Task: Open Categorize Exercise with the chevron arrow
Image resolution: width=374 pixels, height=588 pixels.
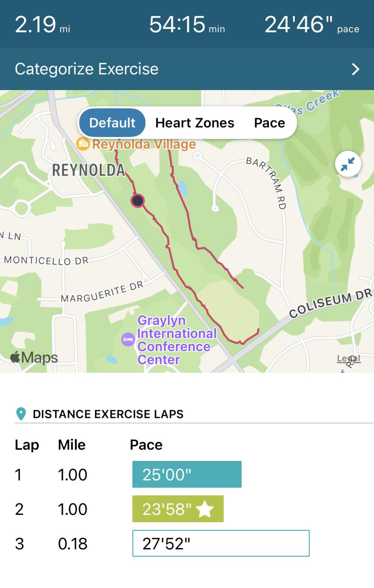Action: click(355, 69)
